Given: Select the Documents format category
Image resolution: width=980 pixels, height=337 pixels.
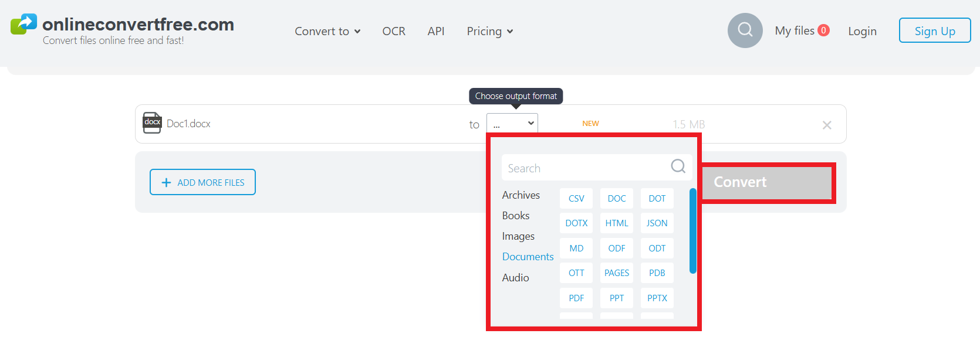Looking at the screenshot, I should 528,257.
